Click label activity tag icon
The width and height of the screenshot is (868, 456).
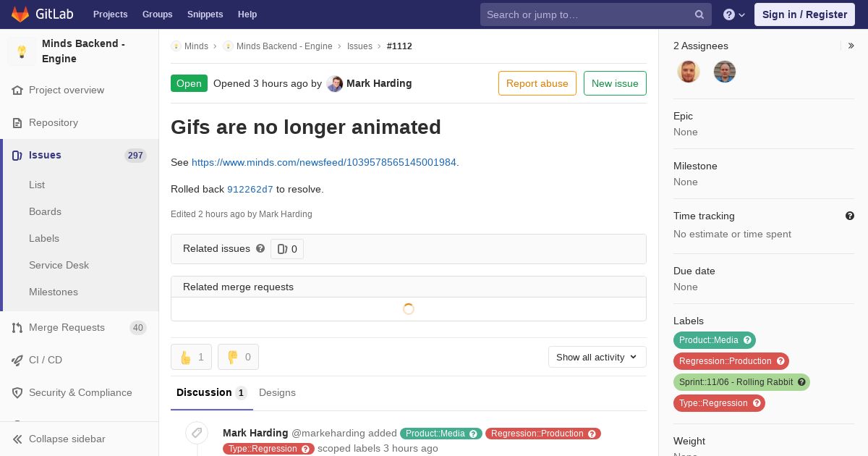point(196,434)
